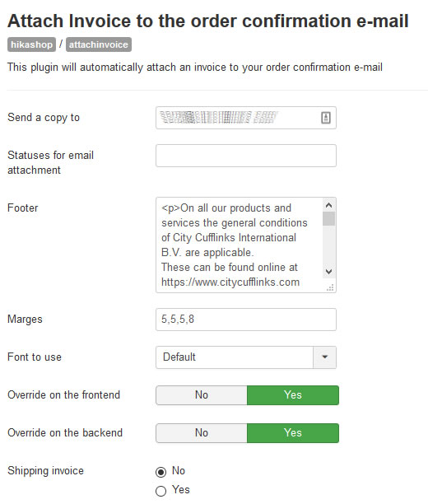Click the footer textarea scroll down arrow
Screen dimensions: 428x504
[x=328, y=272]
